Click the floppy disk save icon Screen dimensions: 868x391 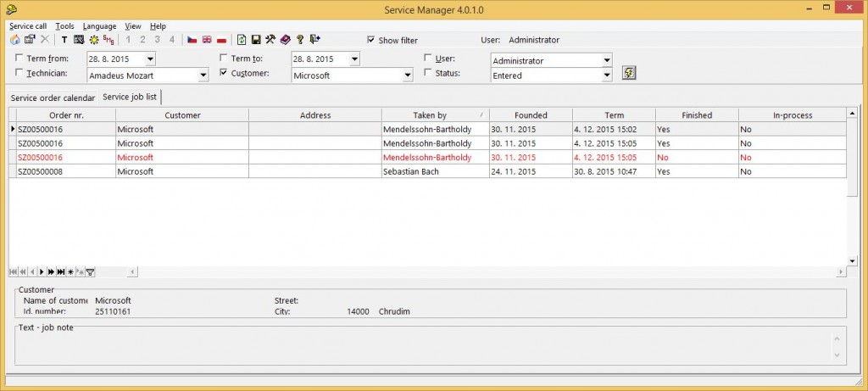tap(256, 40)
